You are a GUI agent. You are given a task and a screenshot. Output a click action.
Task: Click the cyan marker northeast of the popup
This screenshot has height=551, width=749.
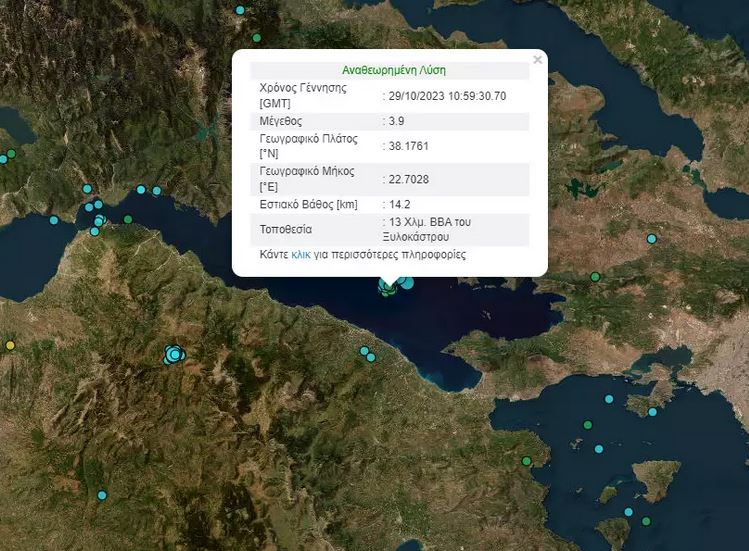click(x=652, y=239)
